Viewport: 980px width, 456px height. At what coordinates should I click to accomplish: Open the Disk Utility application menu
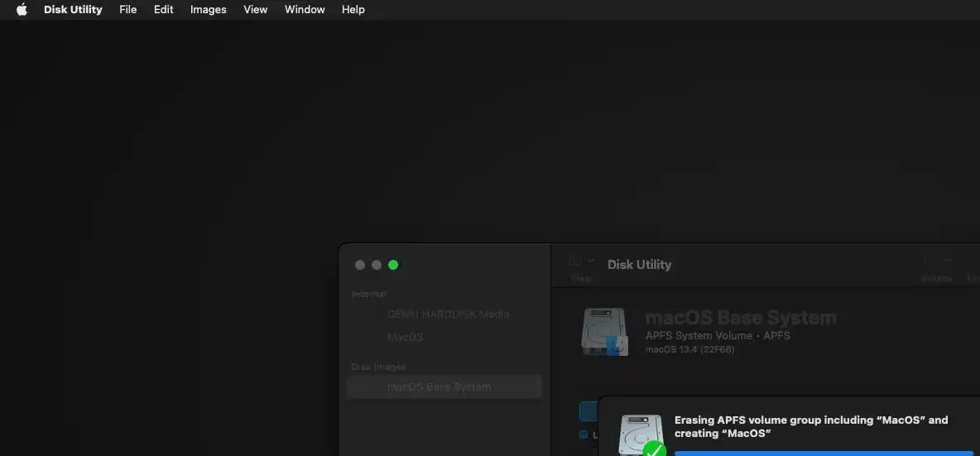coord(73,9)
